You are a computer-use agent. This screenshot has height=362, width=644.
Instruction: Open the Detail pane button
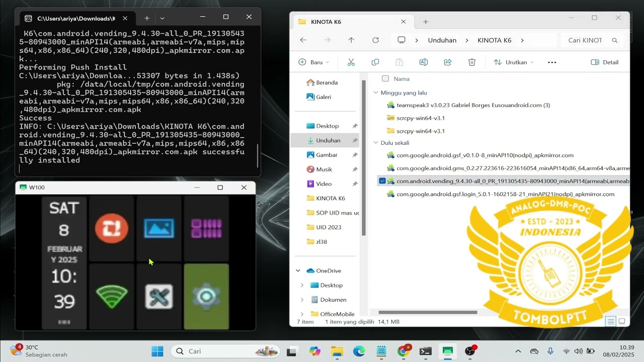(605, 62)
